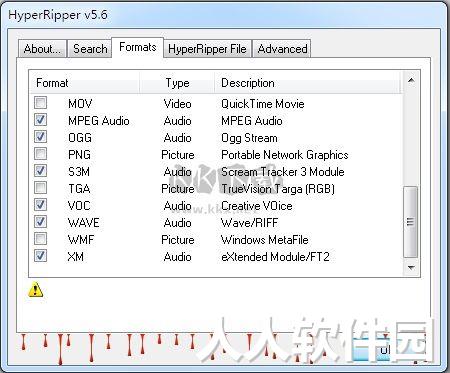
Task: Click the vertical scrollbar thumb
Action: 411,222
